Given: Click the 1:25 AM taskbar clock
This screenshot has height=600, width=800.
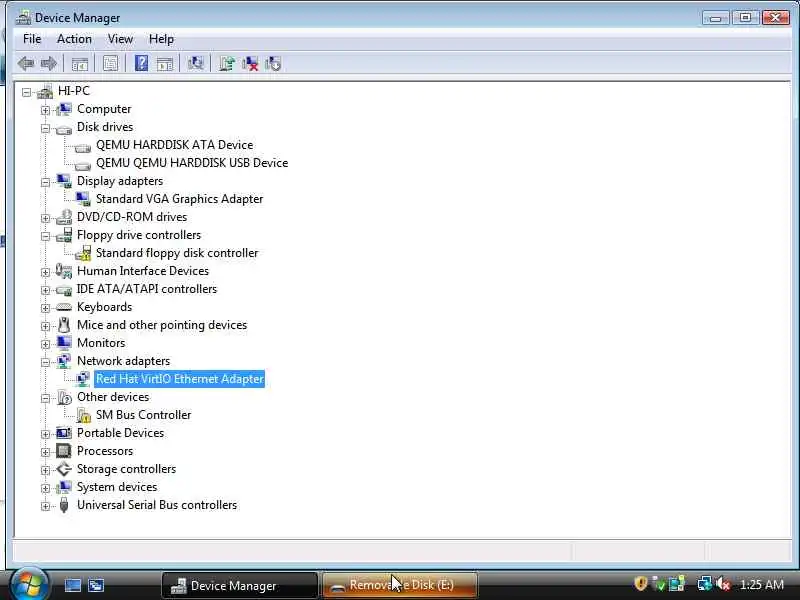Looking at the screenshot, I should coord(762,584).
